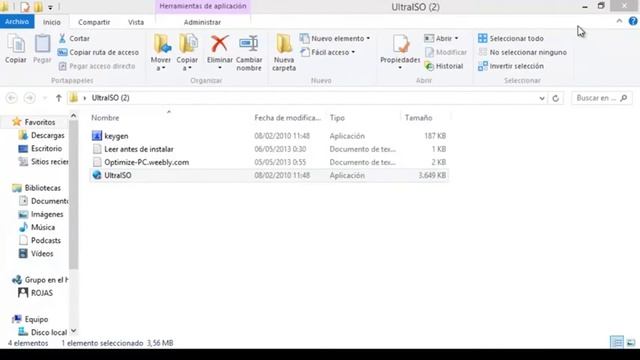Click the help question mark icon
This screenshot has height=360, width=640.
pyautogui.click(x=633, y=21)
